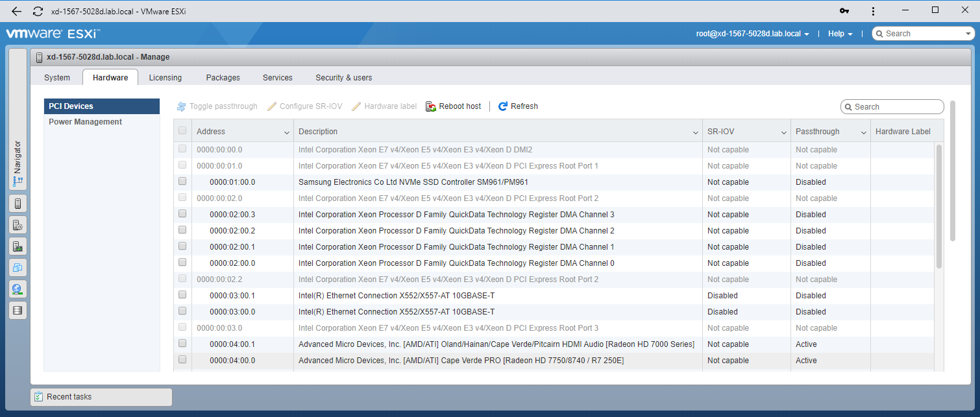Open the Address column dropdown arrow

pyautogui.click(x=287, y=132)
